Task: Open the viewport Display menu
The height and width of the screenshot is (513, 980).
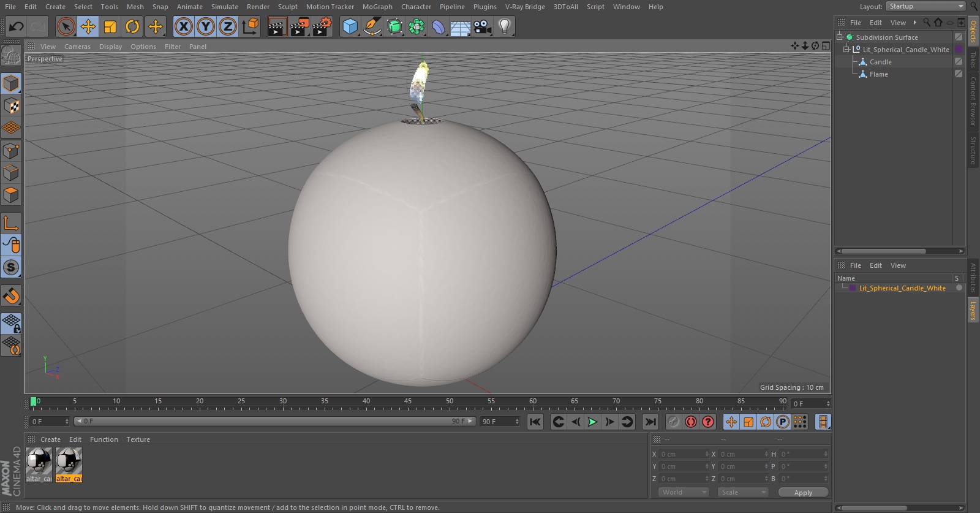Action: tap(110, 47)
